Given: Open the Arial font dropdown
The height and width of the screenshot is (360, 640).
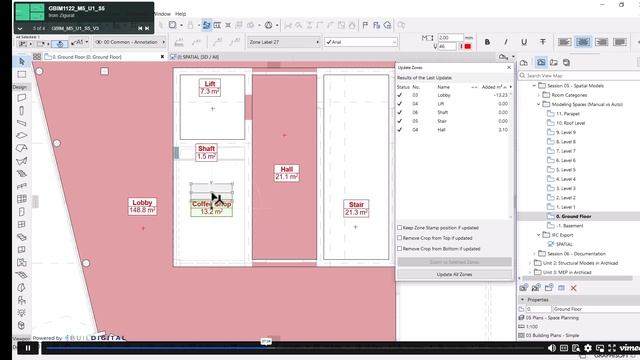Looking at the screenshot, I should click(360, 42).
